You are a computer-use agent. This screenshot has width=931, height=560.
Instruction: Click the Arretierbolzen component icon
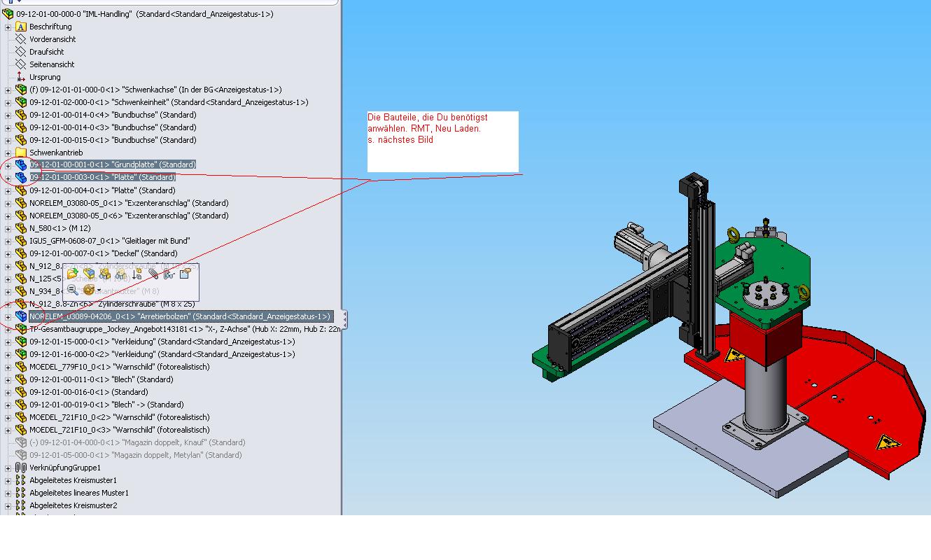pyautogui.click(x=21, y=316)
